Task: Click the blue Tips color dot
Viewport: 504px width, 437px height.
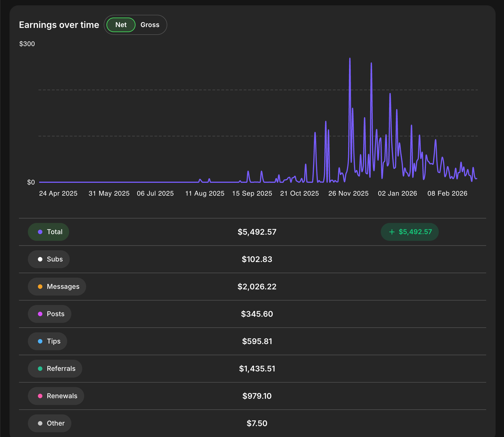Action: click(40, 341)
